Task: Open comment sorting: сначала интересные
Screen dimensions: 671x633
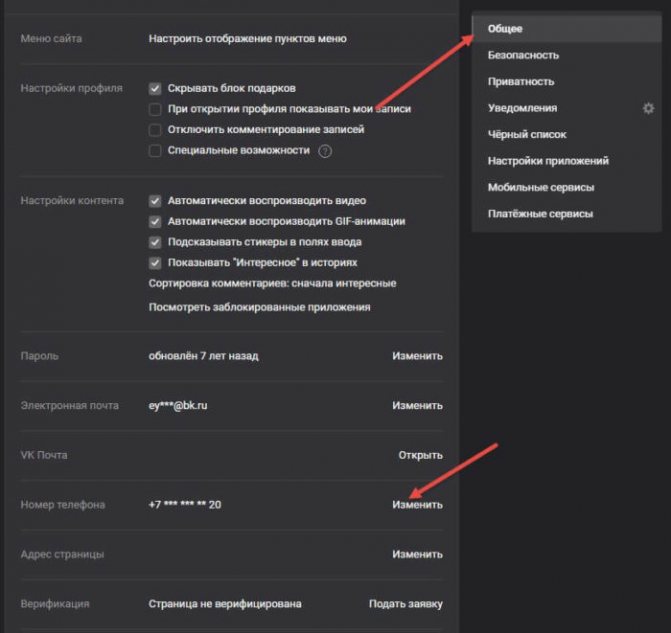Action: [x=272, y=283]
